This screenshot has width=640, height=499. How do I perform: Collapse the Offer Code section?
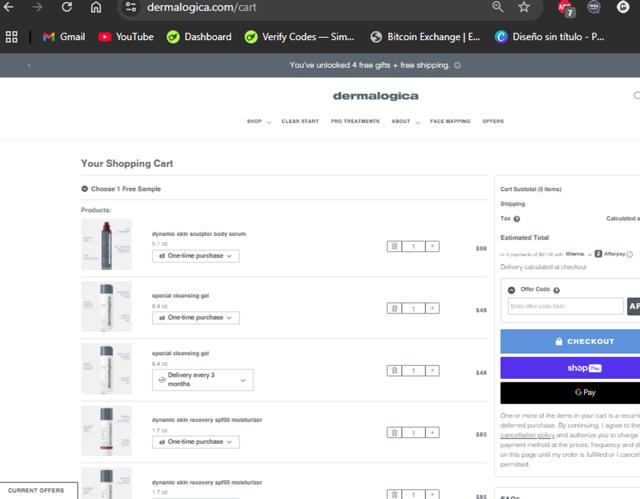pyautogui.click(x=511, y=290)
